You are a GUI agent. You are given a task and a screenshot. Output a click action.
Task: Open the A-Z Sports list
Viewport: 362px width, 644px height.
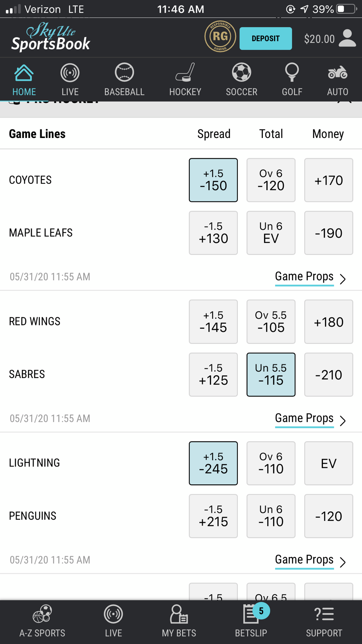(42, 622)
